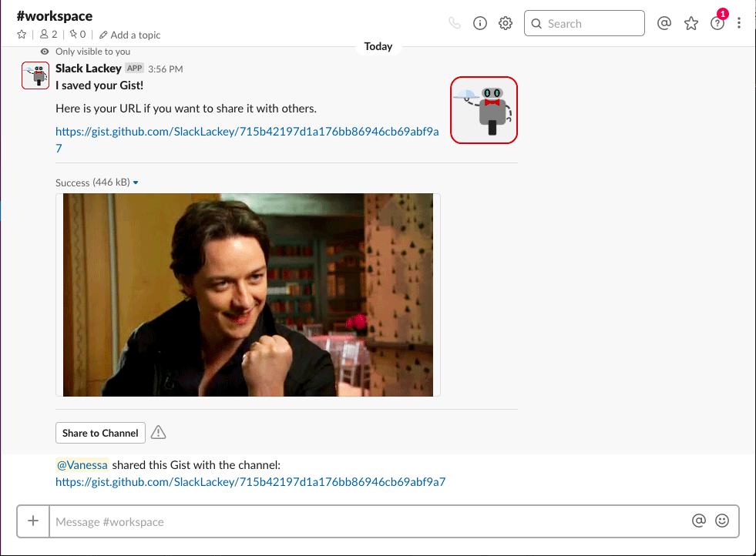Viewport: 756px width, 556px height.
Task: Open the shared Gist link below the message
Action: tap(250, 482)
